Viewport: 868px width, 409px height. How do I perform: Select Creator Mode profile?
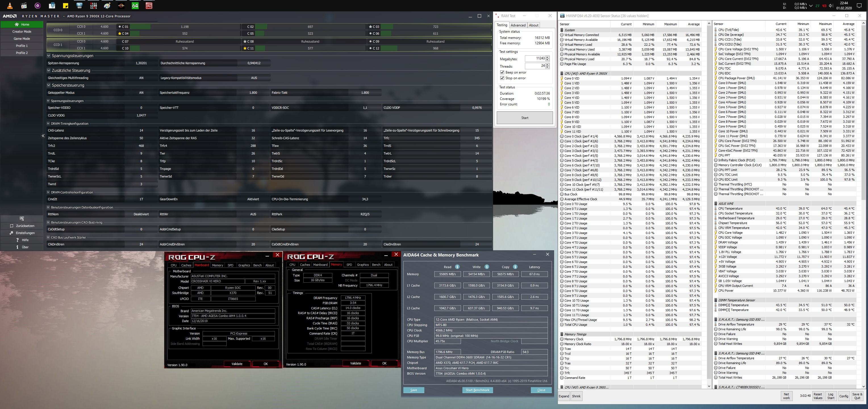tap(22, 31)
